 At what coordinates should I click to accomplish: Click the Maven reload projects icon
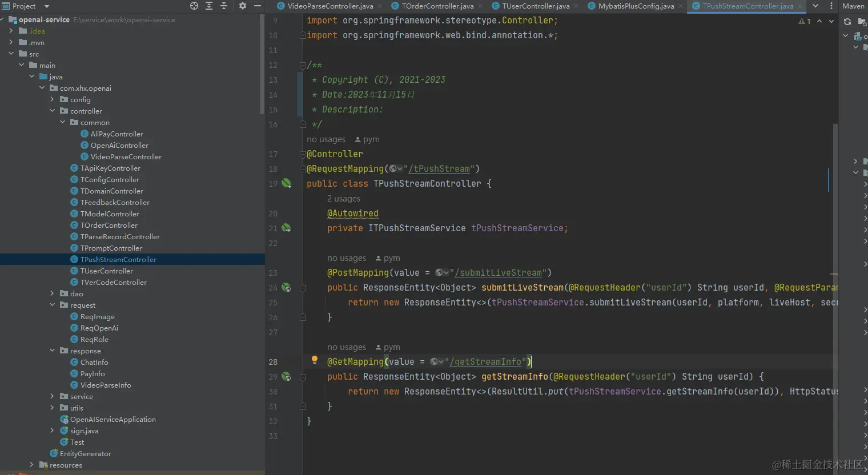[x=847, y=22]
